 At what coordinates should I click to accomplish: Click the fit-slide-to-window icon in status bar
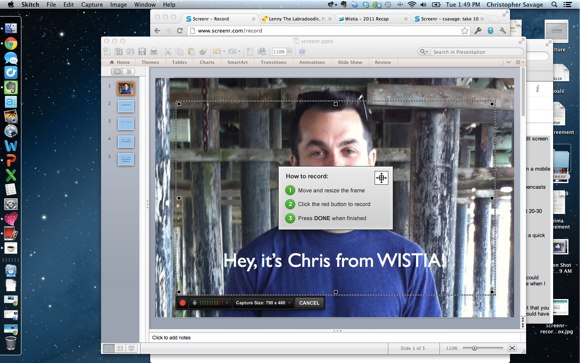click(x=512, y=348)
